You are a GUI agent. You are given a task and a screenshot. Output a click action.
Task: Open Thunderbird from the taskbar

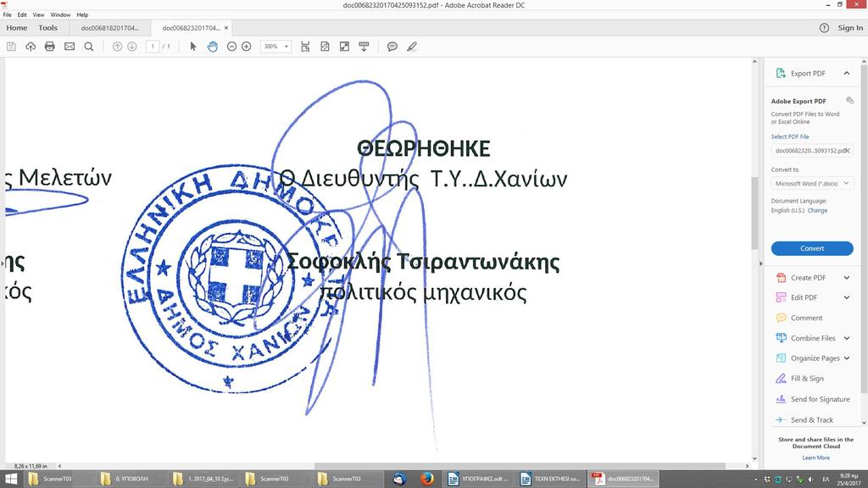coord(400,480)
